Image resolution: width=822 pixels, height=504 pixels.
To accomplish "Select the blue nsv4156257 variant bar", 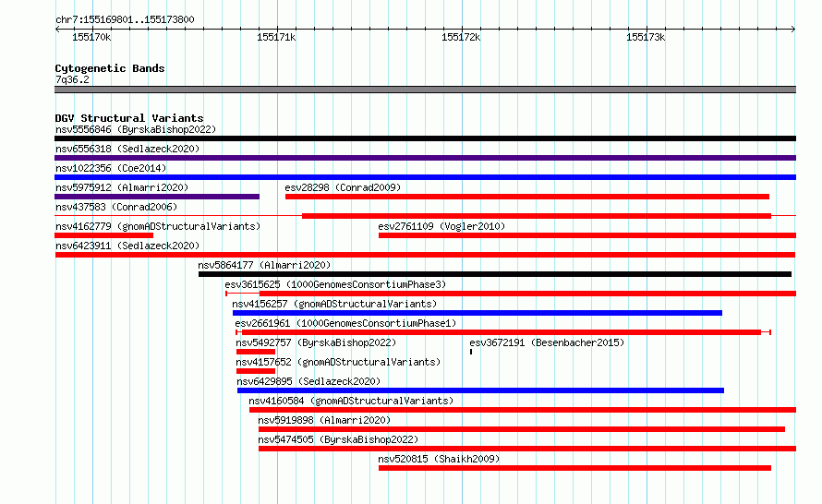I will coord(477,313).
